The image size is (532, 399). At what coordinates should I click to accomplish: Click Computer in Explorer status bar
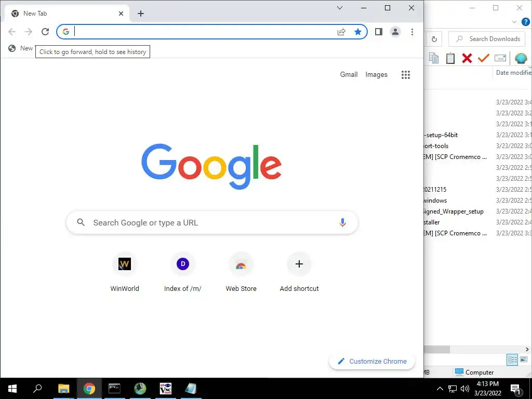click(x=474, y=372)
